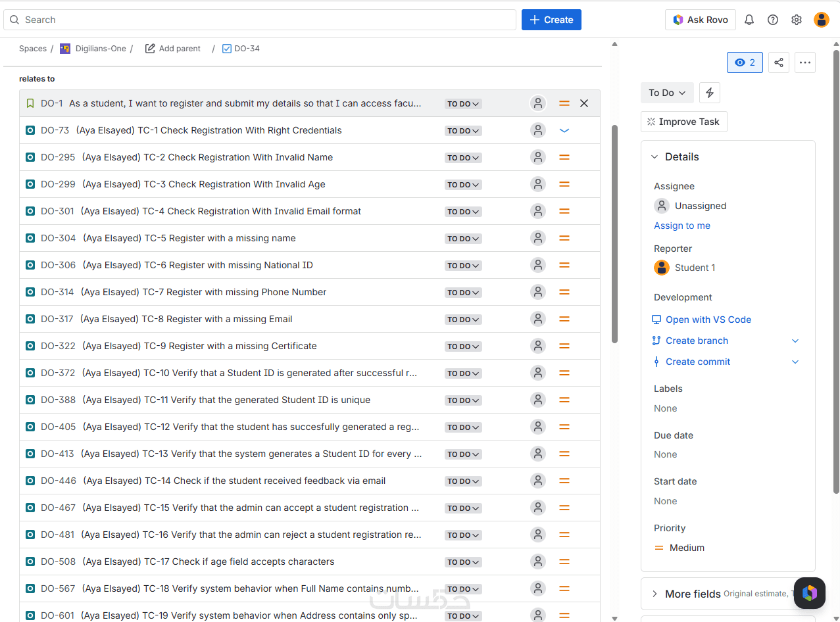Screen dimensions: 840x622
Task: Open the DO-295 status dropdown
Action: tap(463, 158)
